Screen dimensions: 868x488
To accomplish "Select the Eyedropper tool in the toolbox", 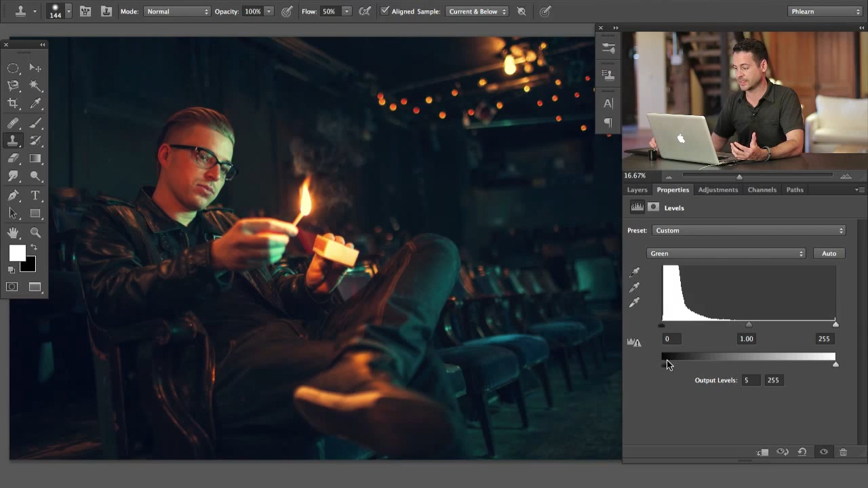I will [35, 103].
